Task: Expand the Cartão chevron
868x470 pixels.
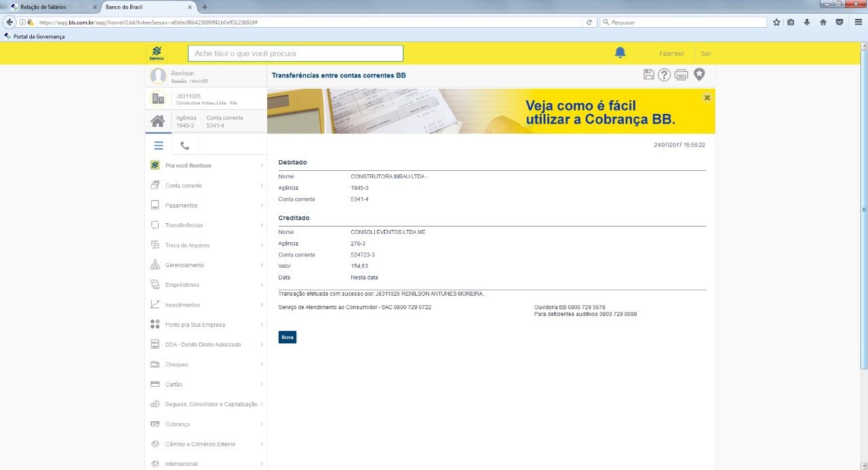Action: pyautogui.click(x=262, y=384)
